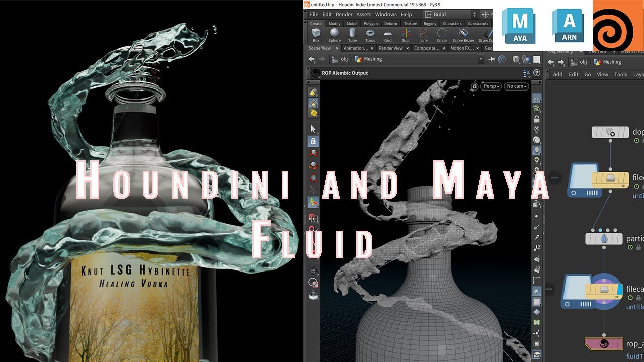Open the No cam camera dropdown
Image resolution: width=644 pixels, height=362 pixels.
point(517,86)
